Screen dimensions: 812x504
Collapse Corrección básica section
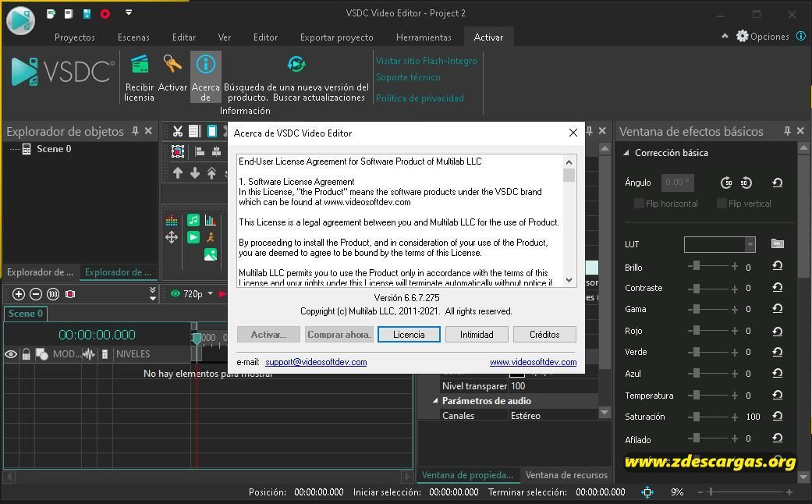point(626,153)
